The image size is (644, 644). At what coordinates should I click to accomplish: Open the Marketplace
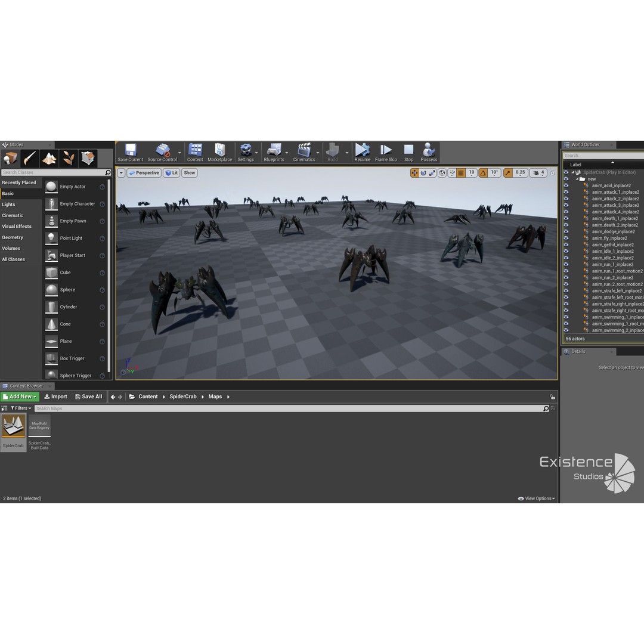tap(219, 153)
